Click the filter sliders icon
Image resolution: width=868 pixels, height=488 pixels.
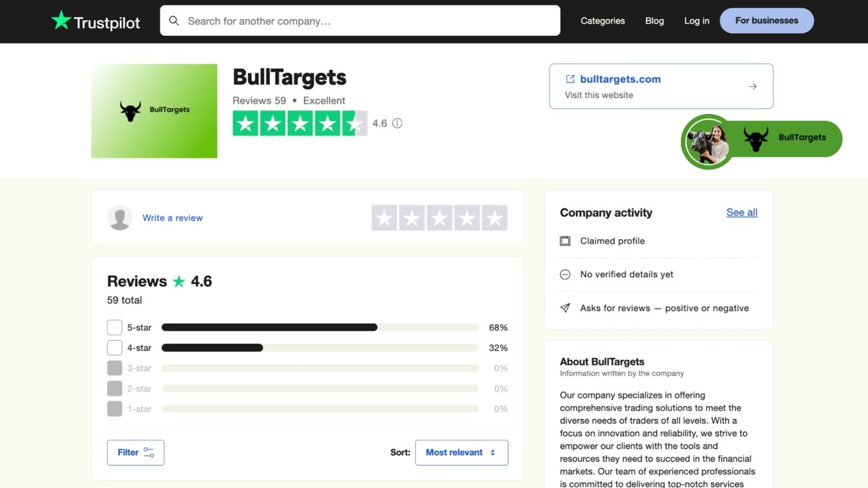click(149, 453)
